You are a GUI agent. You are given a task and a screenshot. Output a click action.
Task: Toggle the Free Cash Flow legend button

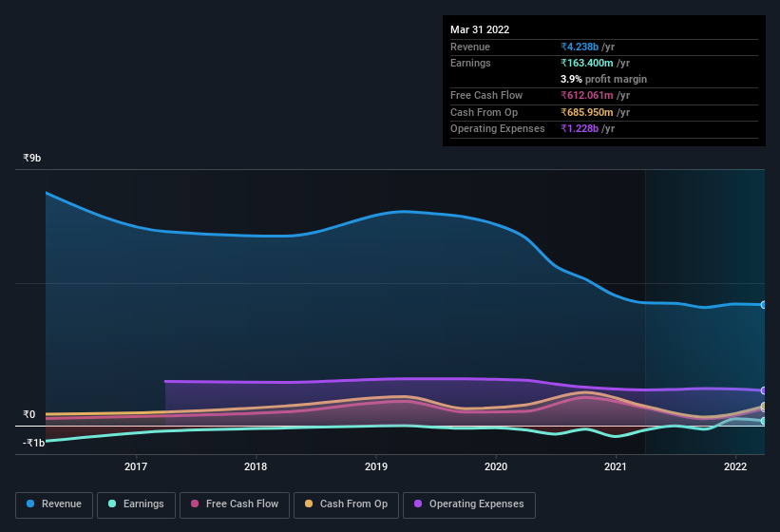pyautogui.click(x=235, y=505)
